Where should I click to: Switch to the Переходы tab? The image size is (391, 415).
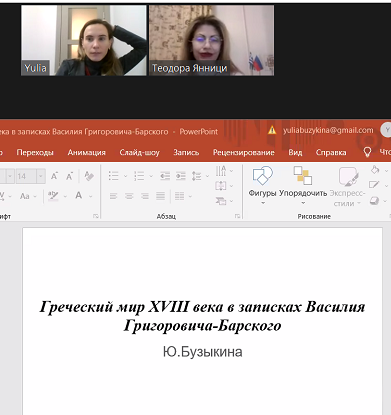point(35,152)
